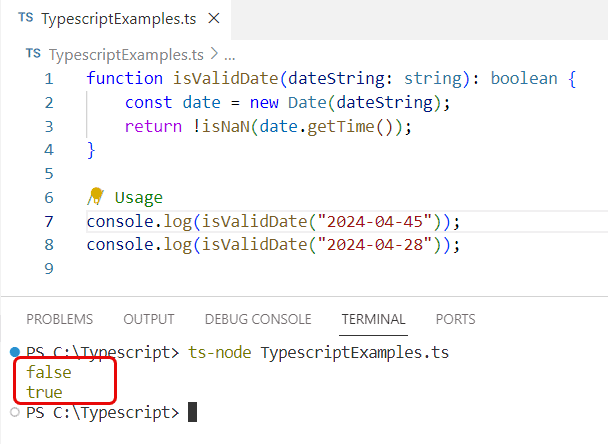
Task: Click 'new' keyword on line 2
Action: pos(264,103)
